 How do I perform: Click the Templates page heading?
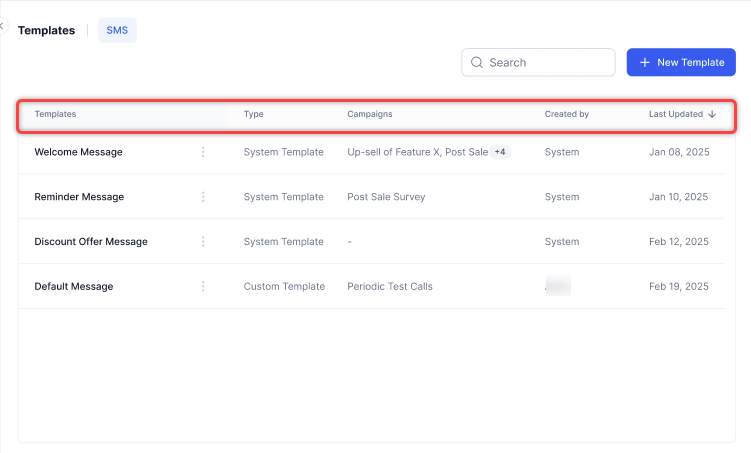click(x=46, y=30)
